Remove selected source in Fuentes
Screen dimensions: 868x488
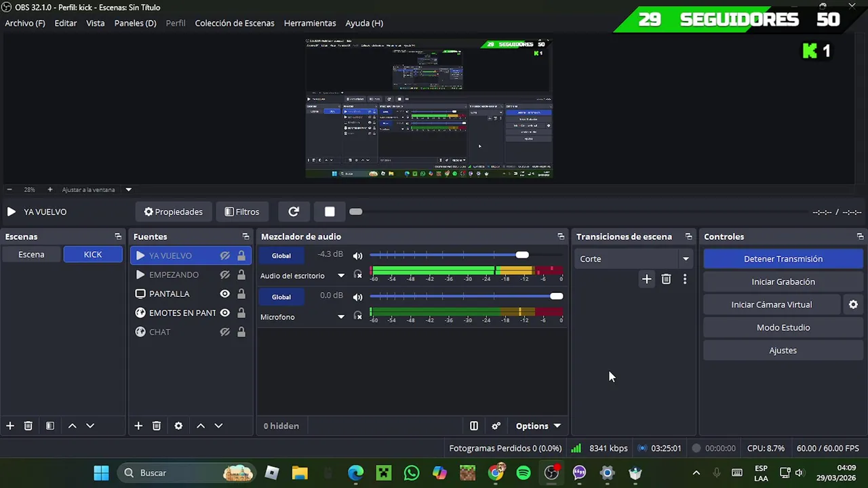pos(157,426)
